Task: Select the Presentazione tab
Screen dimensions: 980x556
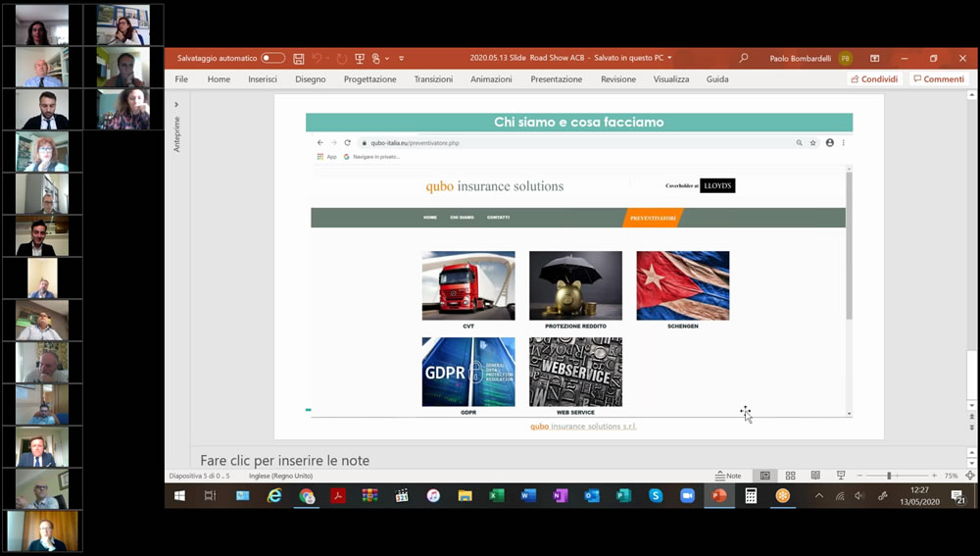Action: point(557,78)
